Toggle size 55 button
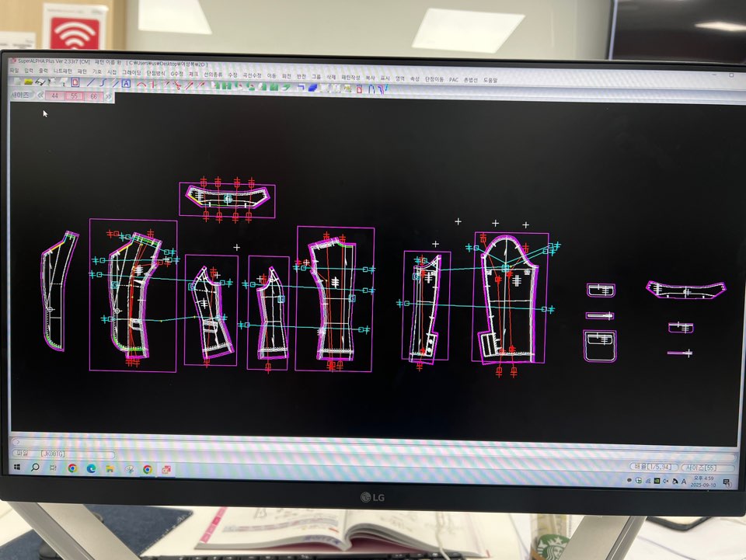This screenshot has height=560, width=746. tap(75, 96)
